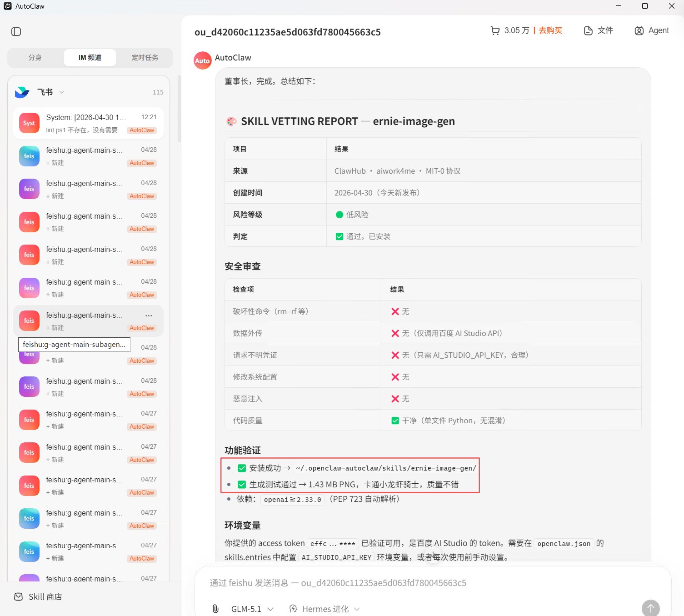Click the 生成测试通过 → 1.43 MB PNG line
The height and width of the screenshot is (616, 684).
[348, 485]
